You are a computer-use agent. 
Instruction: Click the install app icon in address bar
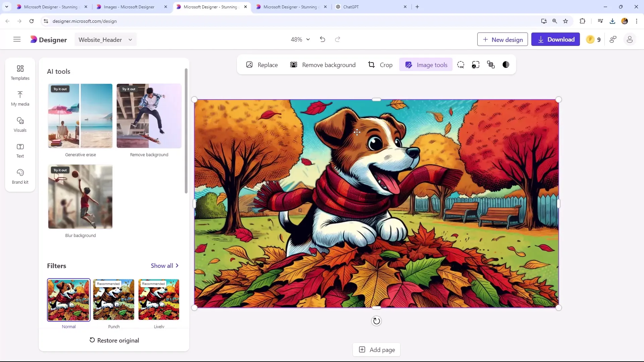[x=544, y=21]
